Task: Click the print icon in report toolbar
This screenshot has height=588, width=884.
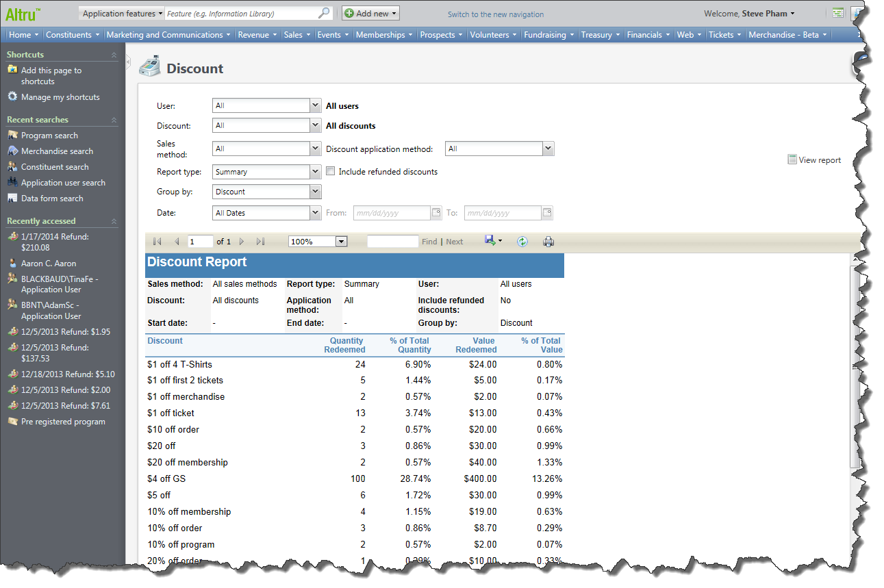Action: 548,242
